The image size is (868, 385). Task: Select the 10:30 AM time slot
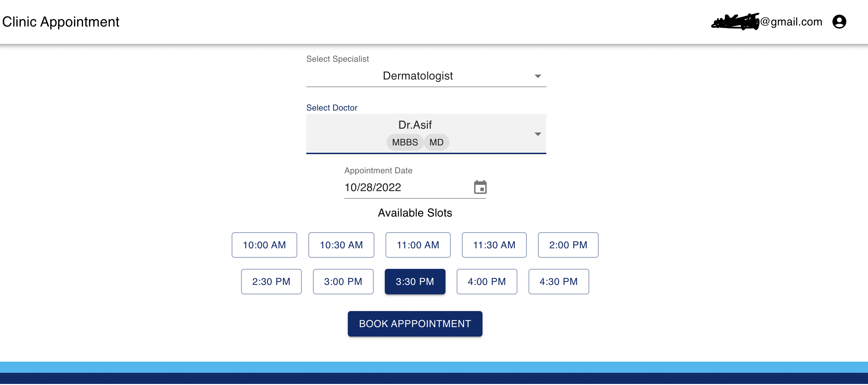(x=341, y=245)
